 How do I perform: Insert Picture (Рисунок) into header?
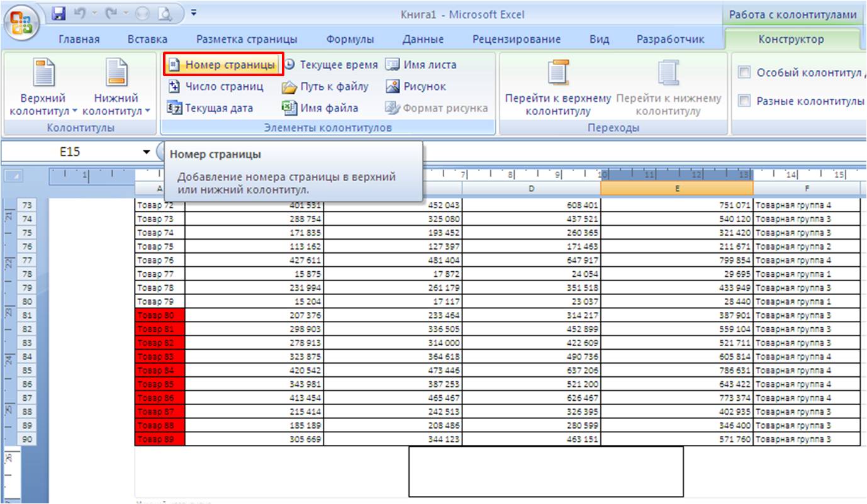point(417,87)
